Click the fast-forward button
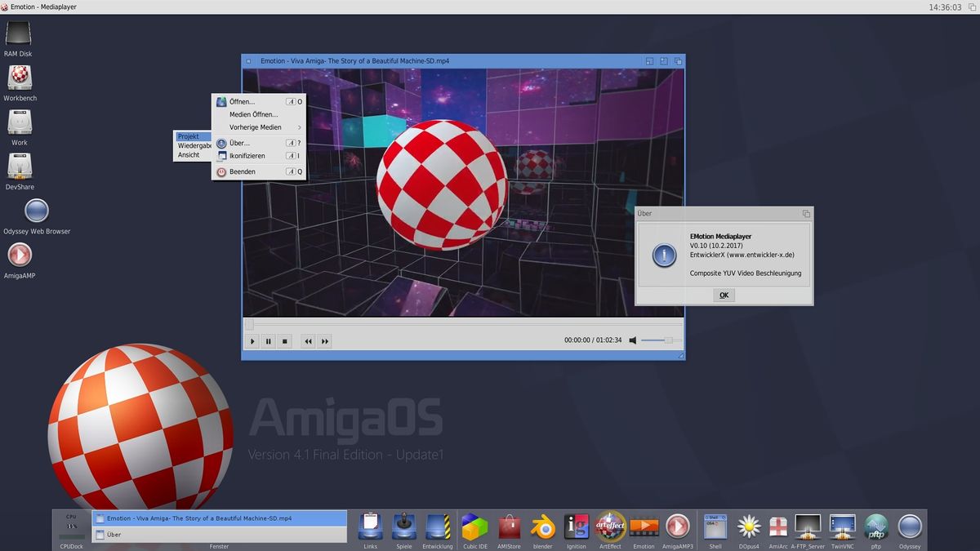The image size is (980, 551). click(325, 341)
